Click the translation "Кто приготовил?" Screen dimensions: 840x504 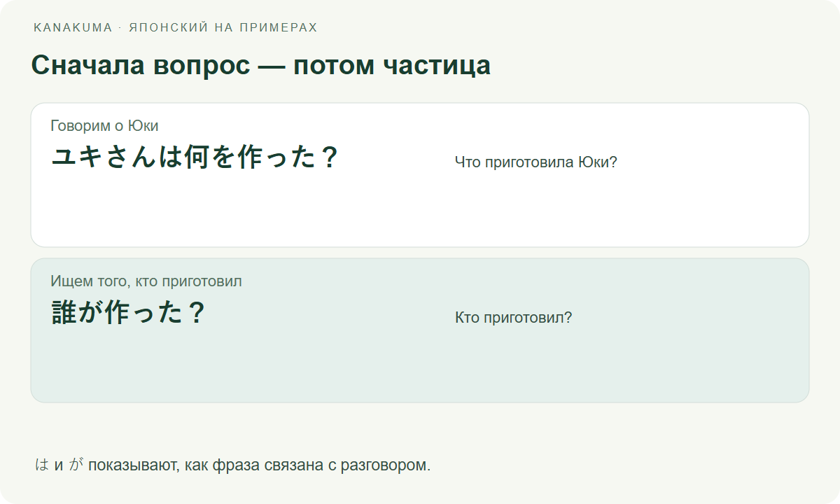[x=513, y=318]
